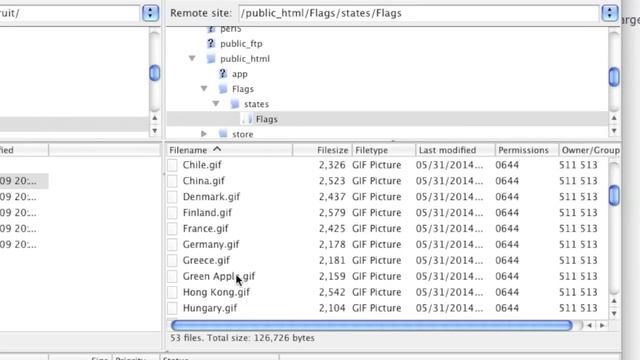The height and width of the screenshot is (360, 640).
Task: Expand the store folder in tree
Action: coord(204,134)
